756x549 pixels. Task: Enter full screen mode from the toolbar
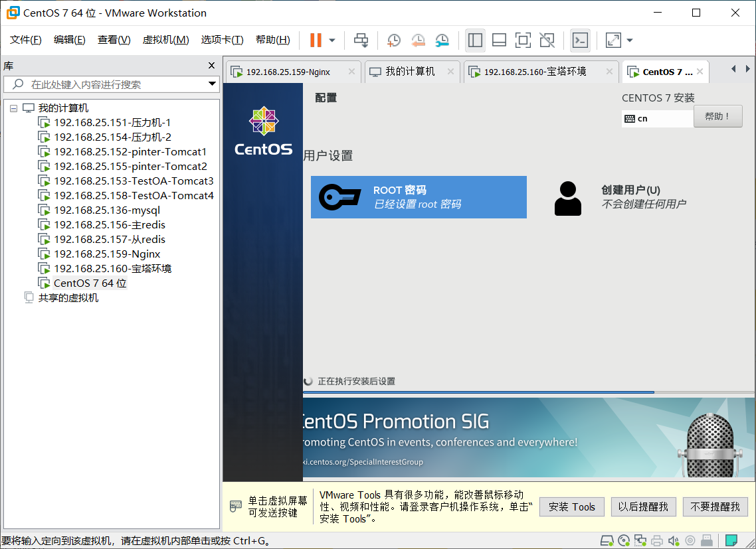pos(523,40)
